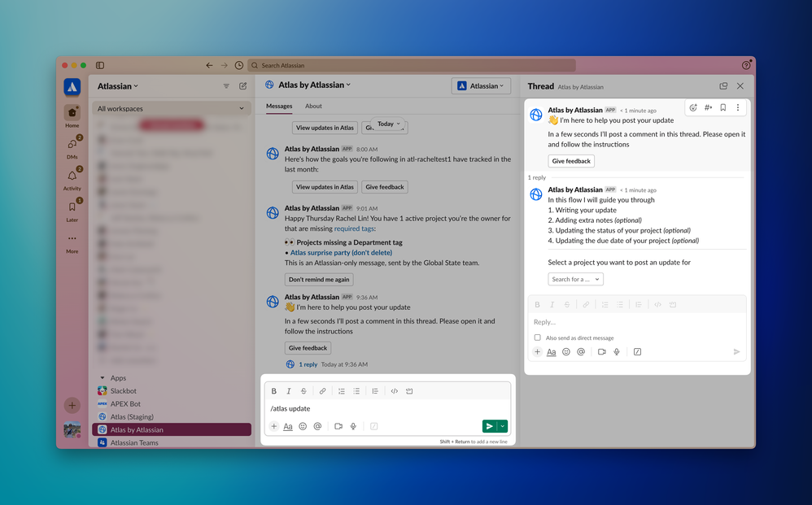Image resolution: width=812 pixels, height=505 pixels.
Task: Switch to the About tab
Action: click(x=313, y=106)
